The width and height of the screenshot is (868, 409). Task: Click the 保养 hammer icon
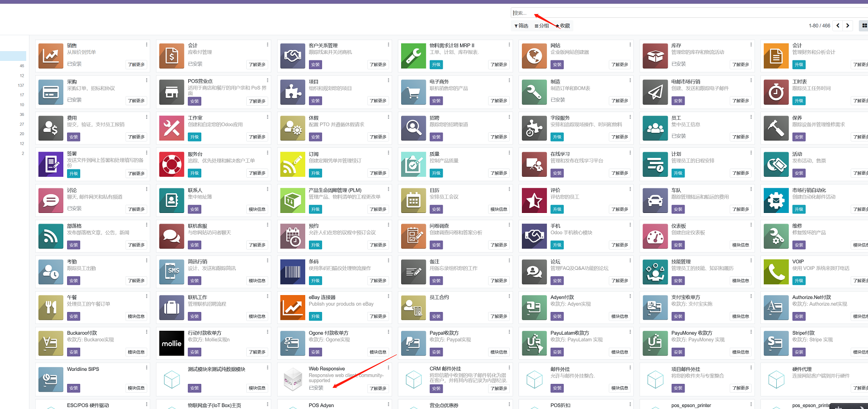pyautogui.click(x=776, y=128)
